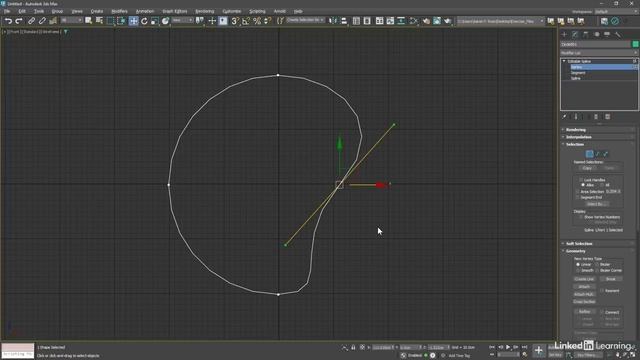Activate the Select and Rotate tool
The width and height of the screenshot is (640, 360).
pos(144,21)
